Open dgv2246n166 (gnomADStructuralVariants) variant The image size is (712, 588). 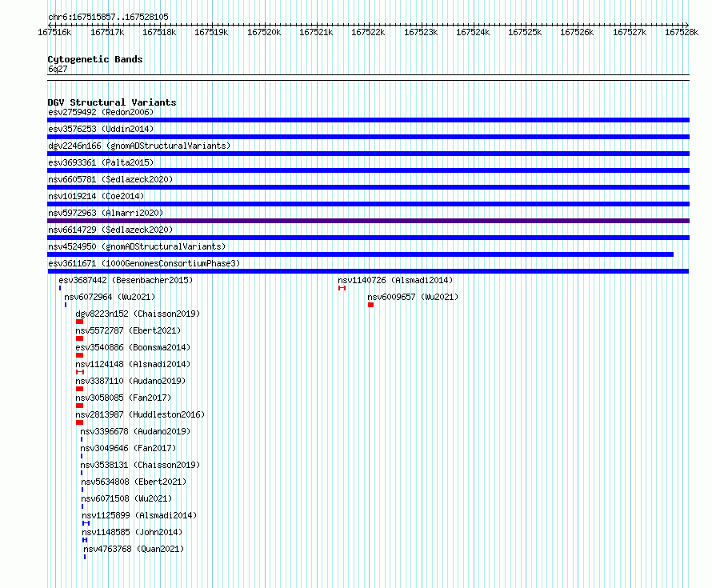coord(139,146)
